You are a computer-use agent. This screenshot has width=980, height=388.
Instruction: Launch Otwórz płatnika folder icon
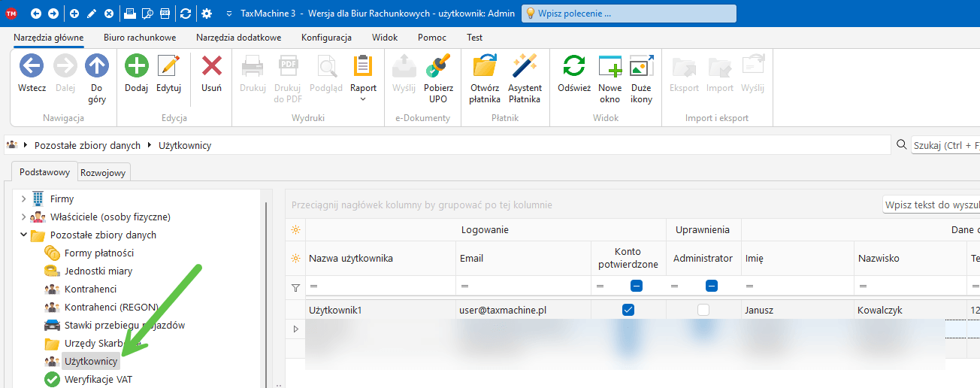pyautogui.click(x=485, y=68)
